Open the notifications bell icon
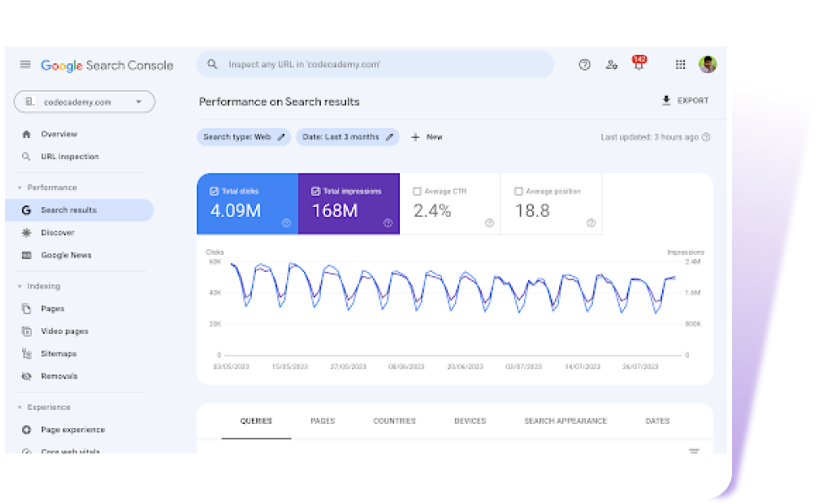The height and width of the screenshot is (504, 822). click(638, 65)
